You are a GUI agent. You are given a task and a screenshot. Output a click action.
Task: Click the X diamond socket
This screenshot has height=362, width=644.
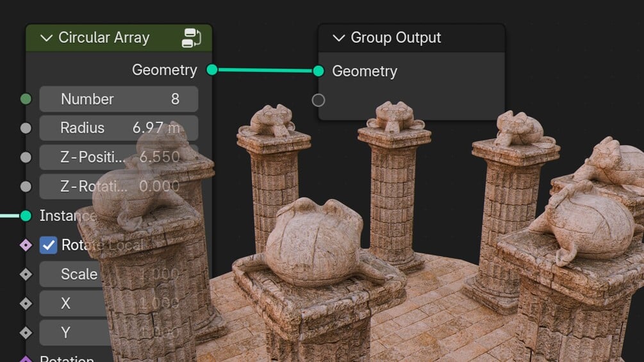point(26,303)
